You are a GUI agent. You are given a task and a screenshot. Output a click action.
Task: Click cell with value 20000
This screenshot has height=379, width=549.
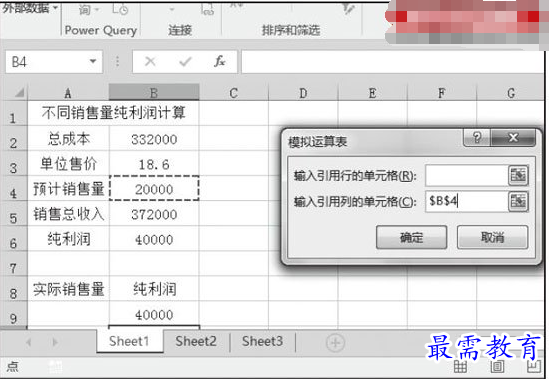tap(154, 189)
